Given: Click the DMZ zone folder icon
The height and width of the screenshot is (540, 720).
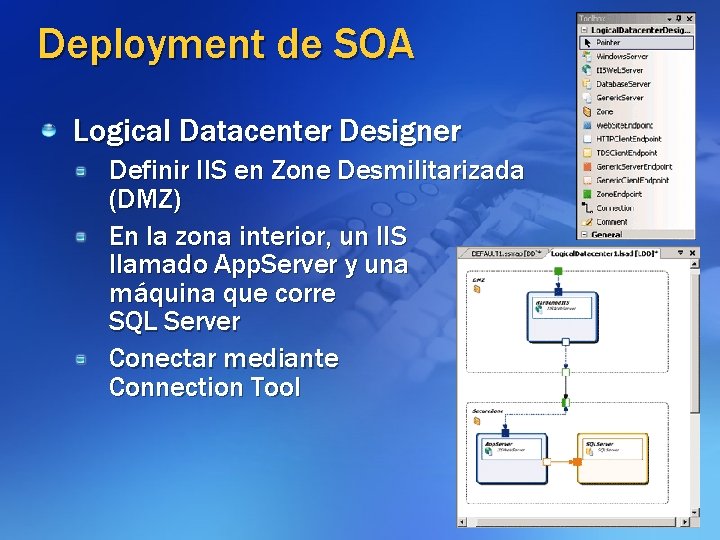Looking at the screenshot, I should point(477,289).
